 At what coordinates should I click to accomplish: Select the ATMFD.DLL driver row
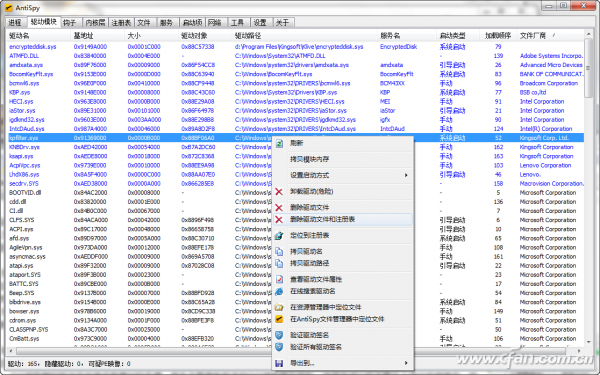(295, 56)
